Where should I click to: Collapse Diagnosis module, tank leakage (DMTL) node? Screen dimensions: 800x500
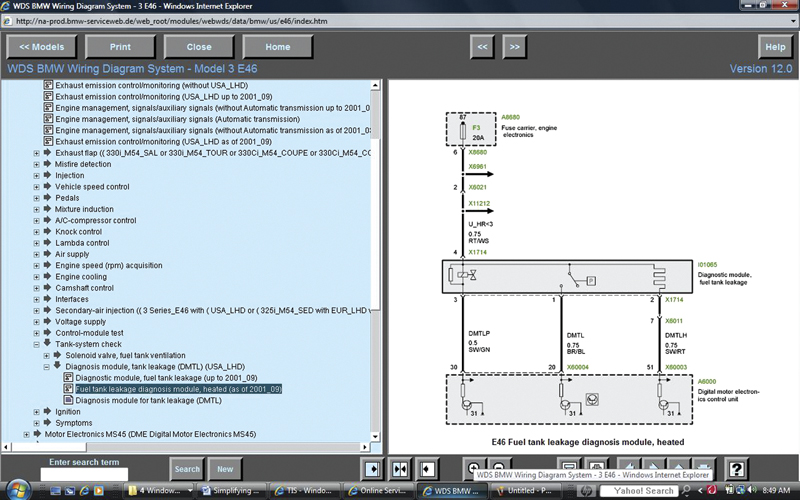tap(46, 367)
